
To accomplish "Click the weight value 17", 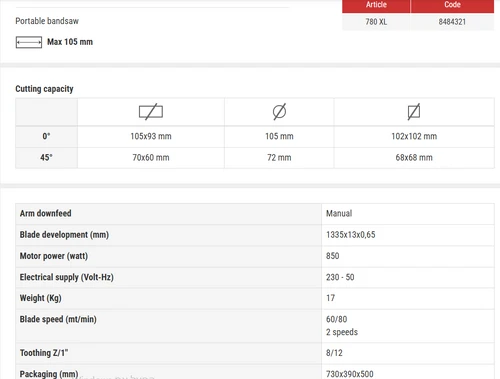I will 331,298.
